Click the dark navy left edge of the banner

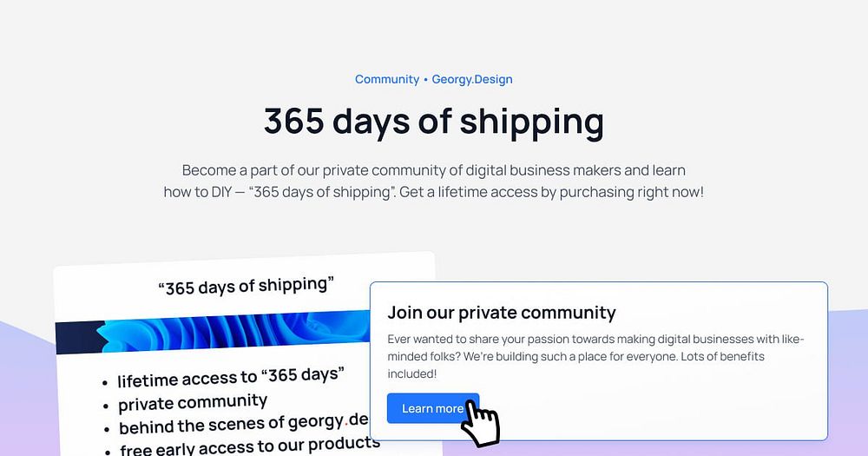pos(76,337)
